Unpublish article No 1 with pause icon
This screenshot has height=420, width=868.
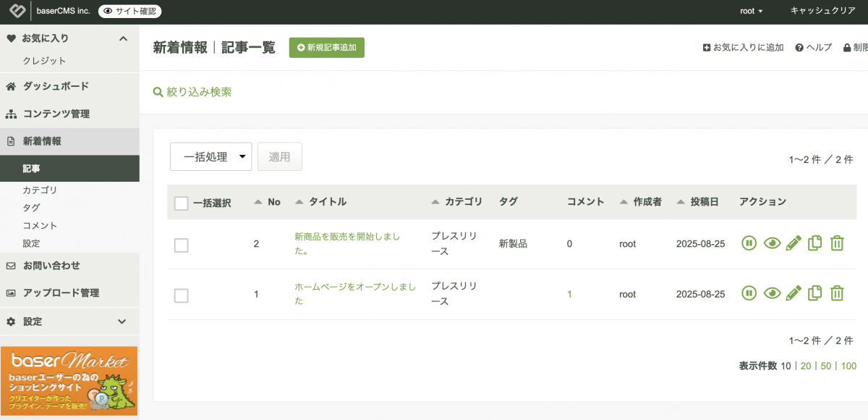click(x=749, y=293)
